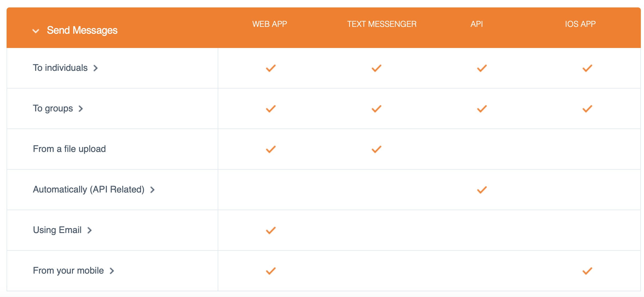Open Automatically (API Related) arrow icon
This screenshot has height=297, width=644.
click(153, 190)
